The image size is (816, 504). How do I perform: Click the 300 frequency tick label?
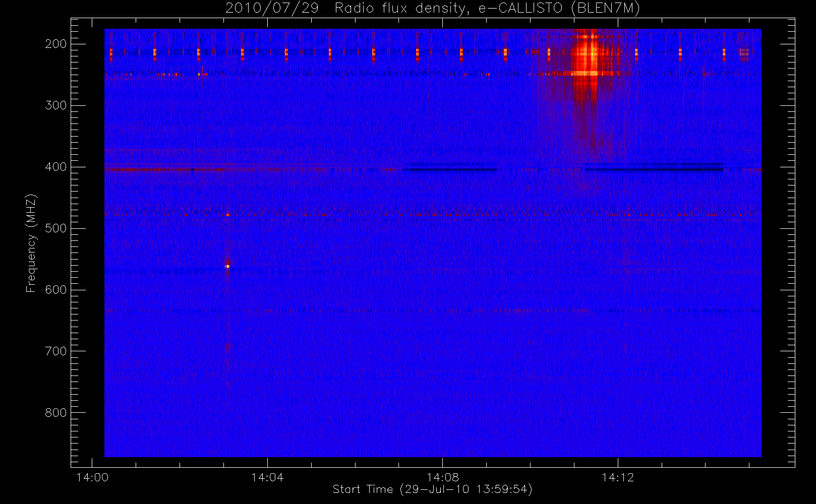(x=55, y=105)
